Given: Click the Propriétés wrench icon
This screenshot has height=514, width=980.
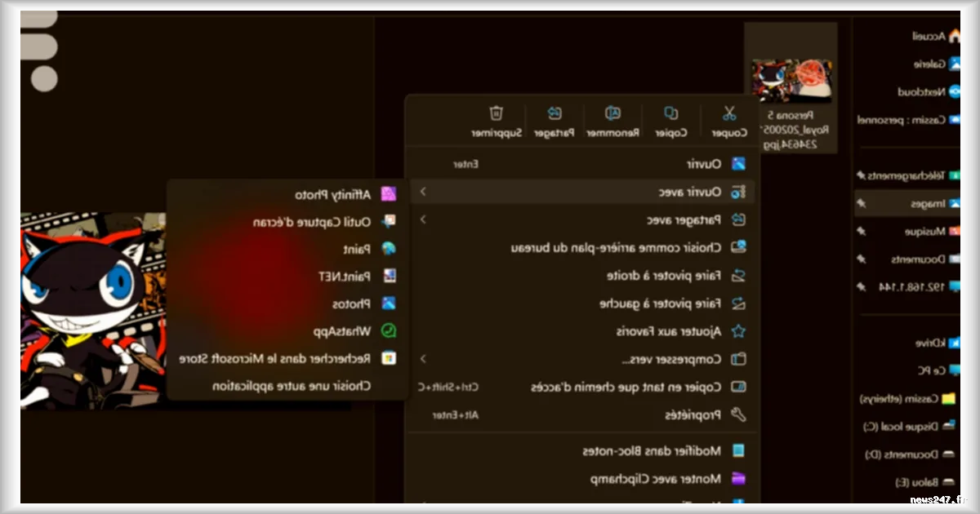Looking at the screenshot, I should 738,414.
